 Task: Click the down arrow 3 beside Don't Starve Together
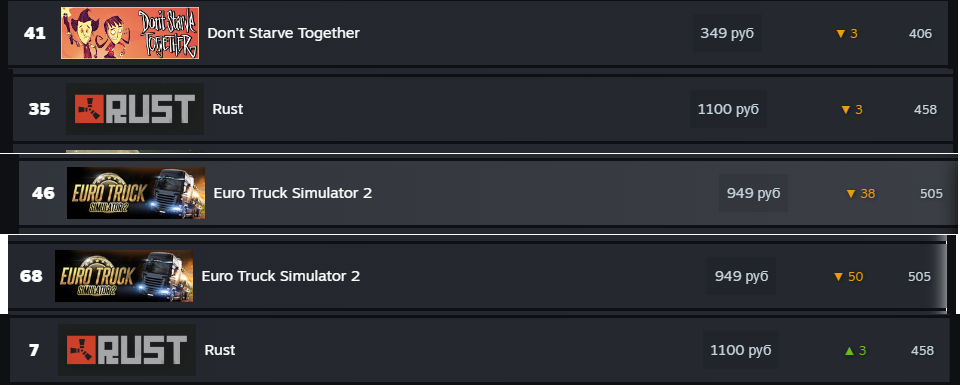847,34
